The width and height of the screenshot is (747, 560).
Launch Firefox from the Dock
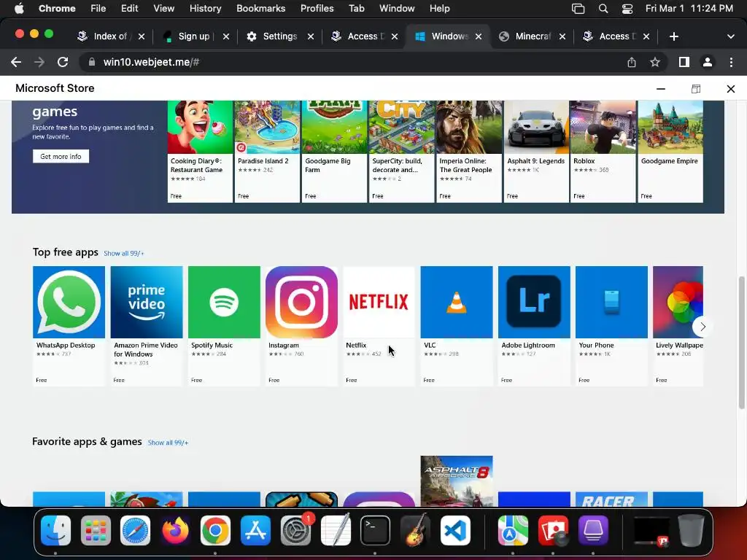175,530
